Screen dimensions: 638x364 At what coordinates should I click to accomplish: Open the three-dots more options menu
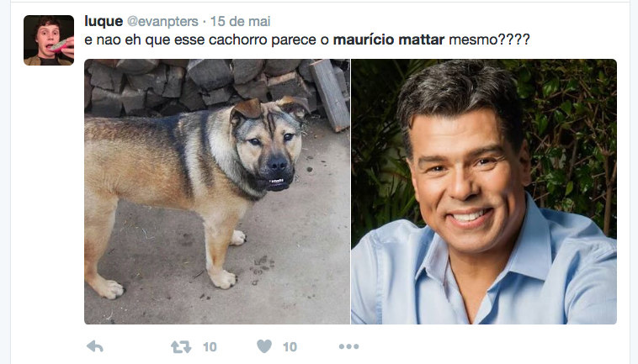point(348,346)
